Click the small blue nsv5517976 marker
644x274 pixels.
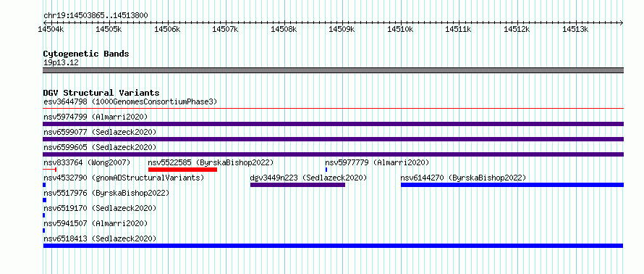[45, 200]
